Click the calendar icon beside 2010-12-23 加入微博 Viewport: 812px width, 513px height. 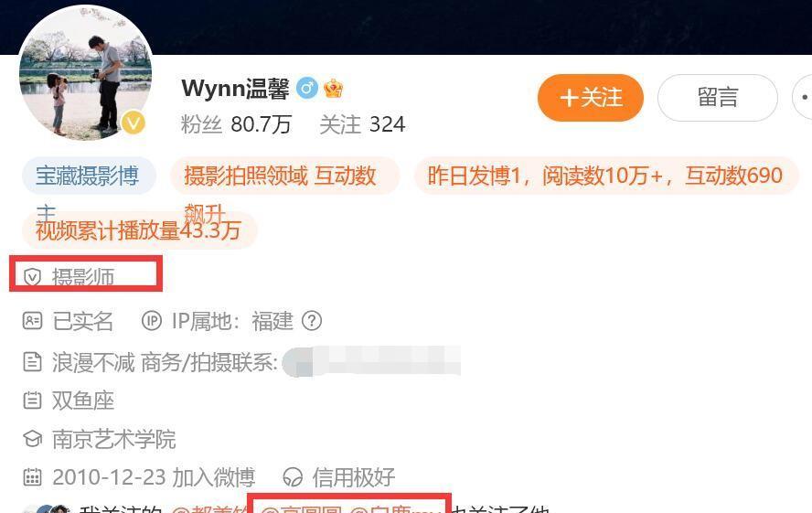click(32, 476)
